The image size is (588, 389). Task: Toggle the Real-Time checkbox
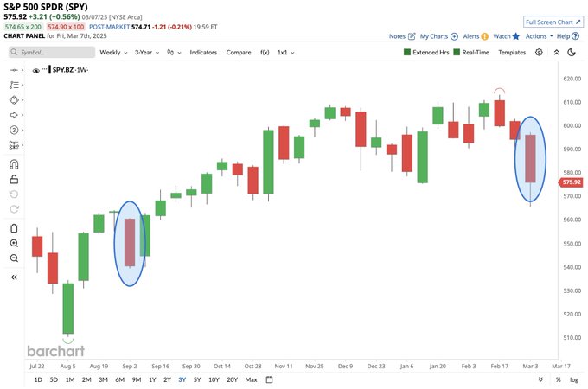457,53
